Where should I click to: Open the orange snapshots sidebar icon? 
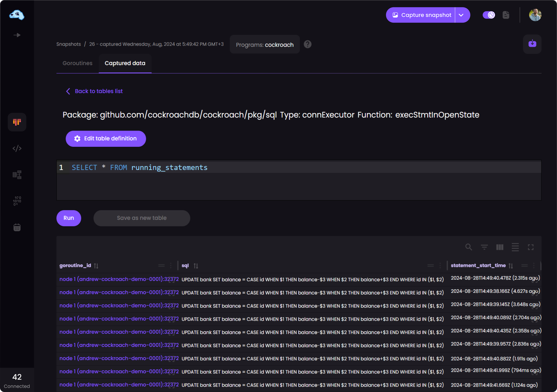(x=17, y=122)
